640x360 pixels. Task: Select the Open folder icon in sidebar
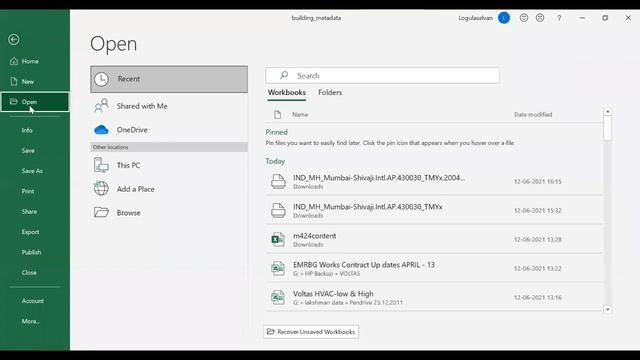(x=14, y=102)
